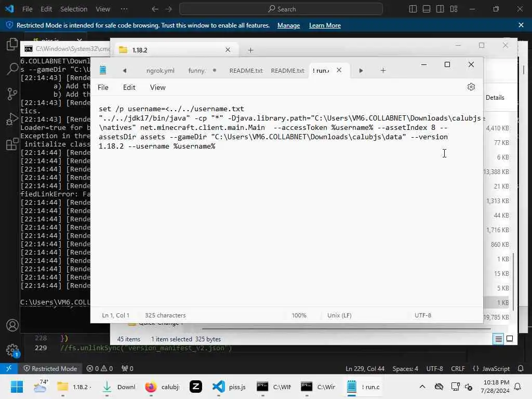Image resolution: width=532 pixels, height=399 pixels.
Task: Open Extensions view in VS Code
Action: (12, 144)
